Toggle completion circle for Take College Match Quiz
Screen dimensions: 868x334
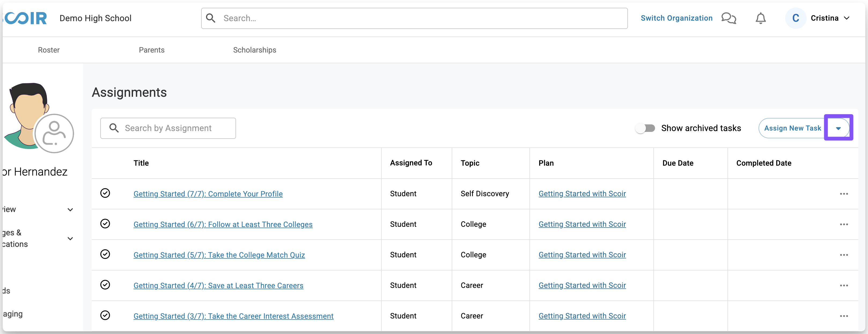point(105,254)
